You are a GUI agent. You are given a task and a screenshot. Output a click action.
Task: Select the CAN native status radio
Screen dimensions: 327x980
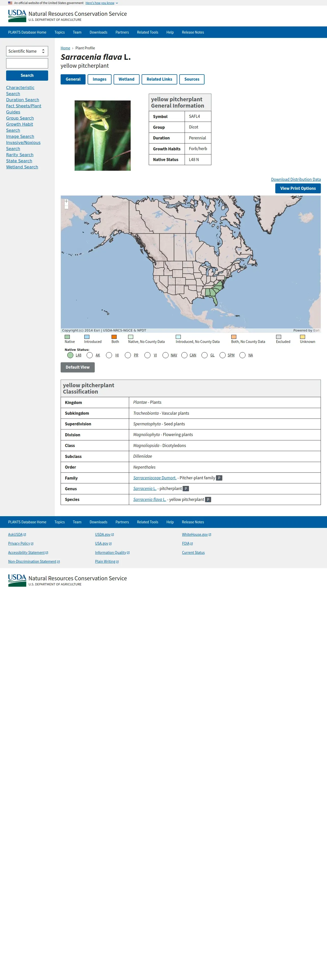coord(185,355)
